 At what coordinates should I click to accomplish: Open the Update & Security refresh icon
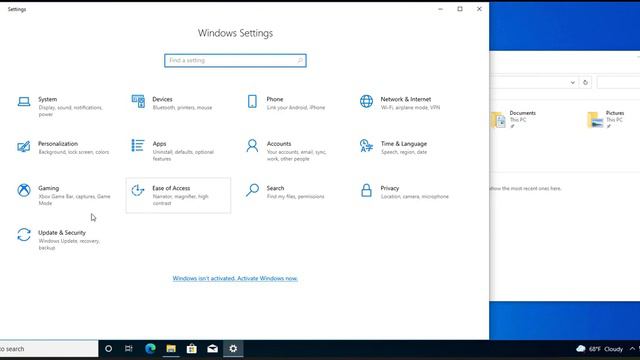point(24,235)
